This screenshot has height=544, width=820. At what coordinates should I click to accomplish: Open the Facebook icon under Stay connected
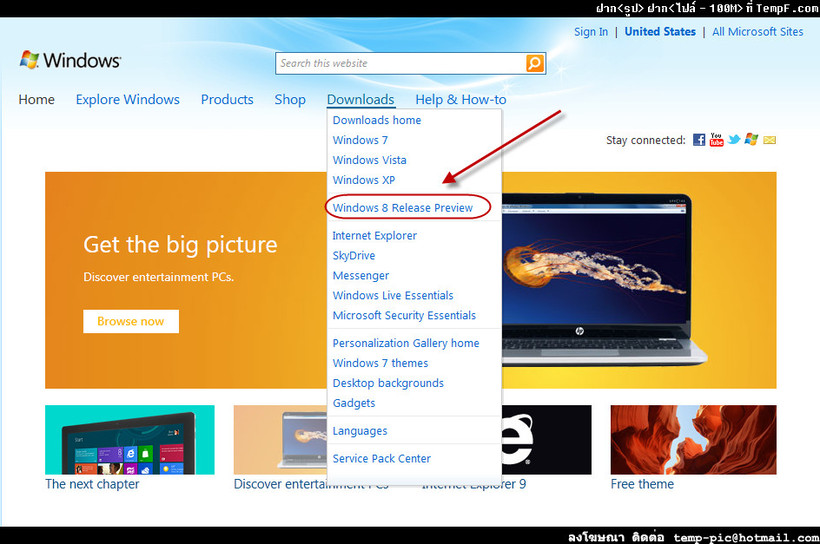[699, 140]
